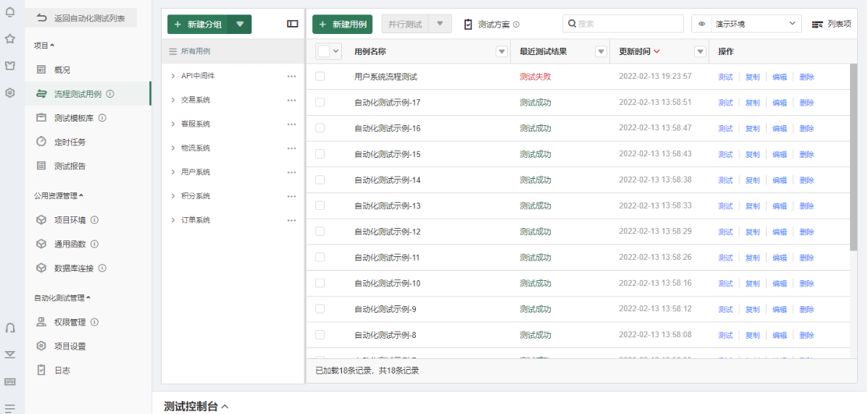
Task: Check the box for 自动化测试示例-11
Action: click(x=320, y=257)
